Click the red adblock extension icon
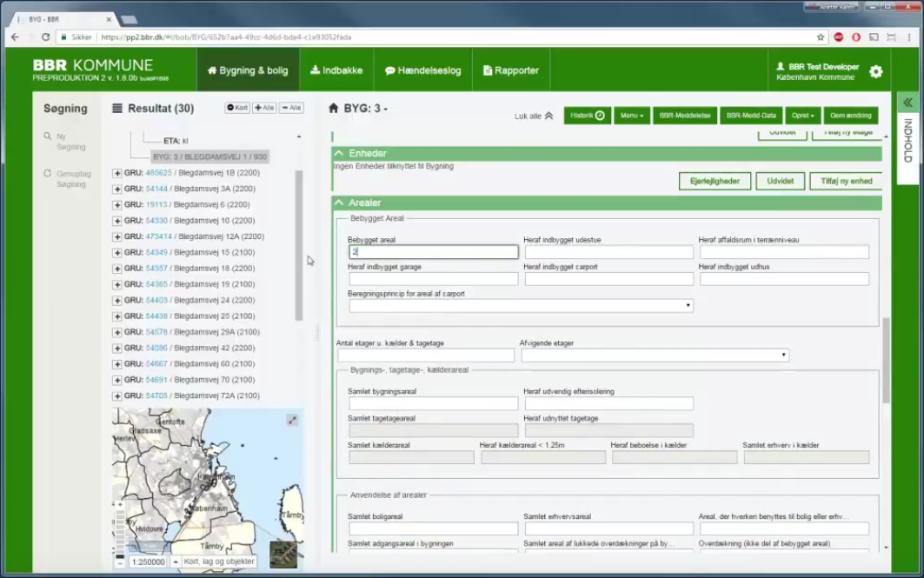This screenshot has height=578, width=924. tap(839, 37)
